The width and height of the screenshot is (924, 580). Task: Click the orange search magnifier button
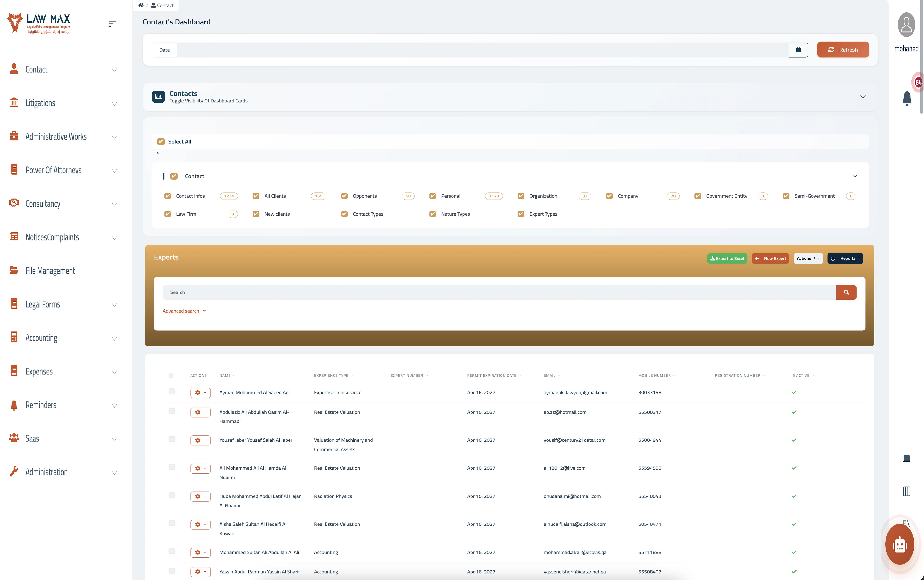point(846,292)
